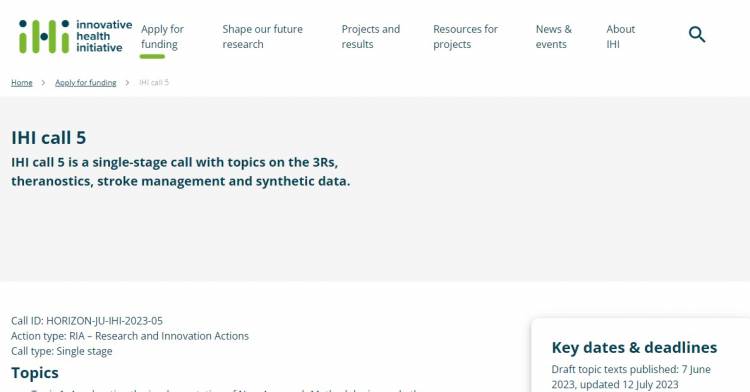Click the IHI logo icon
The image size is (750, 392).
[x=44, y=36]
